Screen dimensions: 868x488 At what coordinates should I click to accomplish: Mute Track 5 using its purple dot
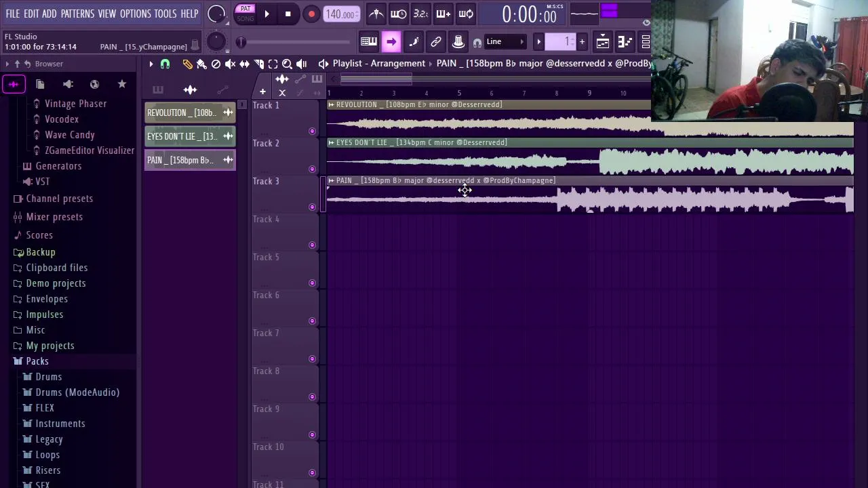click(x=312, y=283)
